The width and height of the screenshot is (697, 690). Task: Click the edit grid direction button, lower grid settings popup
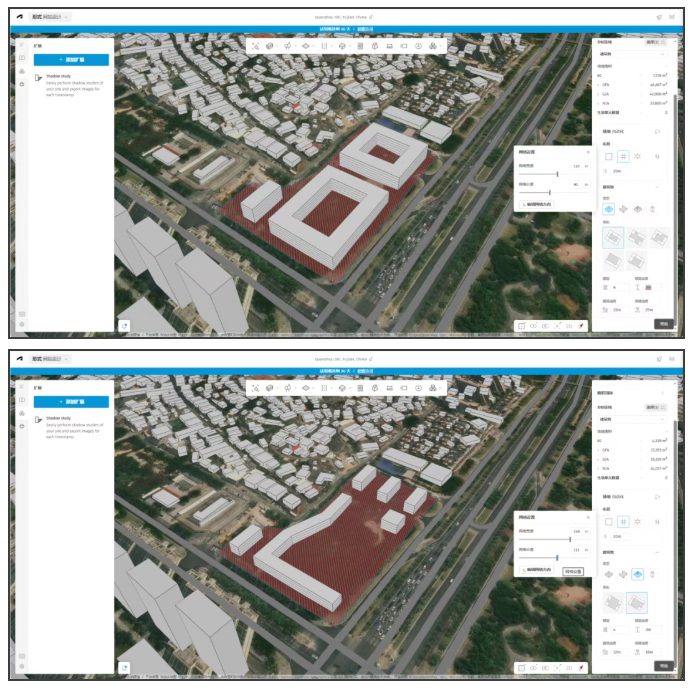[x=537, y=570]
